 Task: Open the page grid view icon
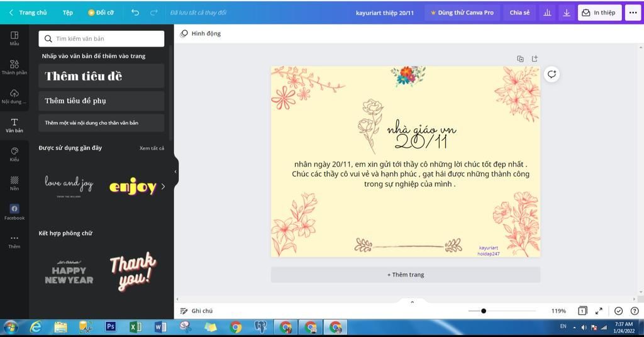click(582, 311)
